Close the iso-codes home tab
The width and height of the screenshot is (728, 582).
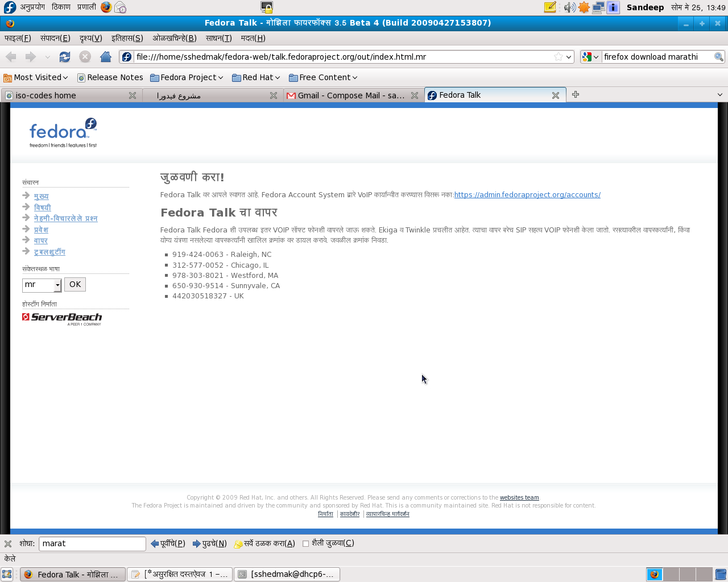[133, 95]
